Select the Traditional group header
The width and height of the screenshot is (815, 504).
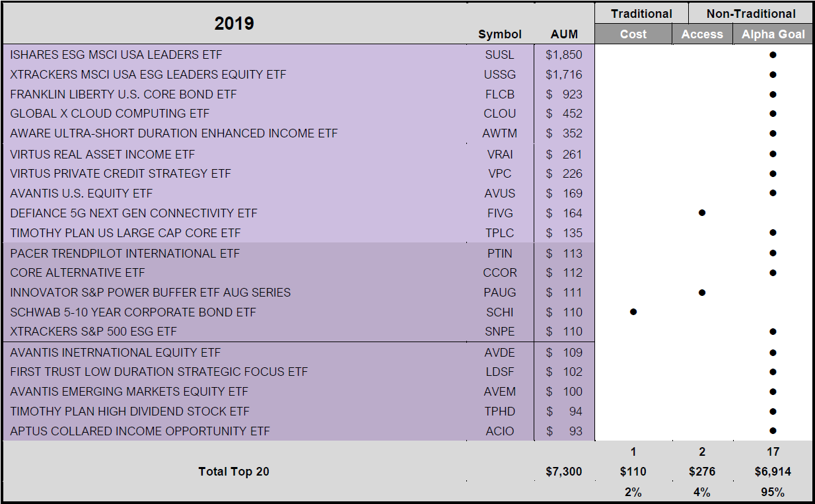pyautogui.click(x=641, y=13)
